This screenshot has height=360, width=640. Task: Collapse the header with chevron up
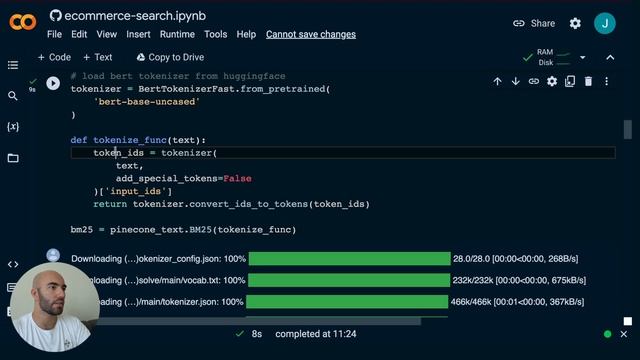[610, 58]
